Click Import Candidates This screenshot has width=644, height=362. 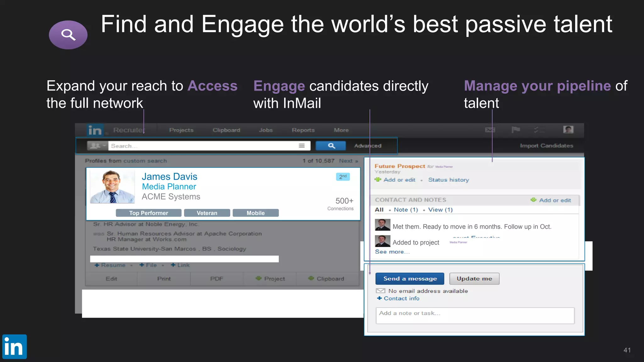(547, 146)
